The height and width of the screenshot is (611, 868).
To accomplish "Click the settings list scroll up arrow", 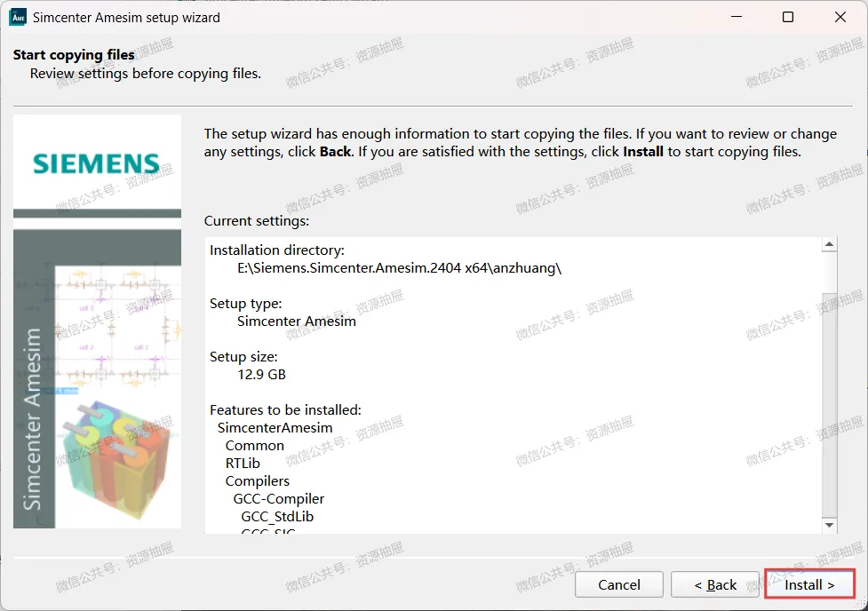I will click(829, 244).
